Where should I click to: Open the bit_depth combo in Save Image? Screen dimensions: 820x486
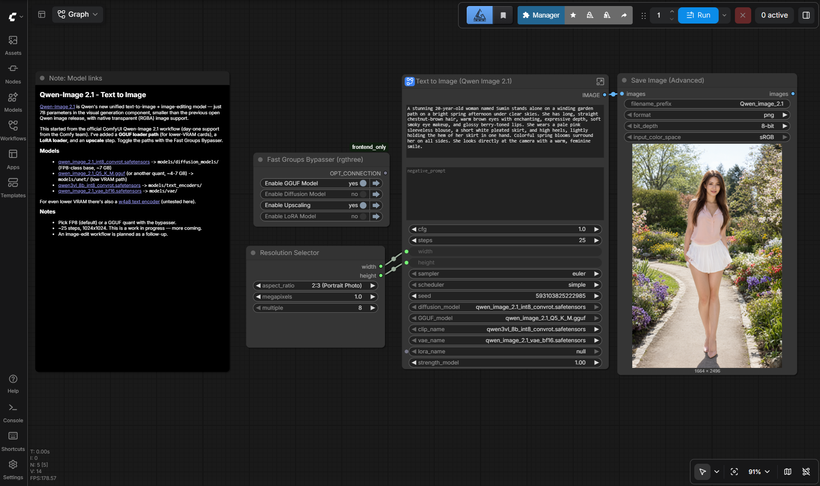click(x=707, y=126)
